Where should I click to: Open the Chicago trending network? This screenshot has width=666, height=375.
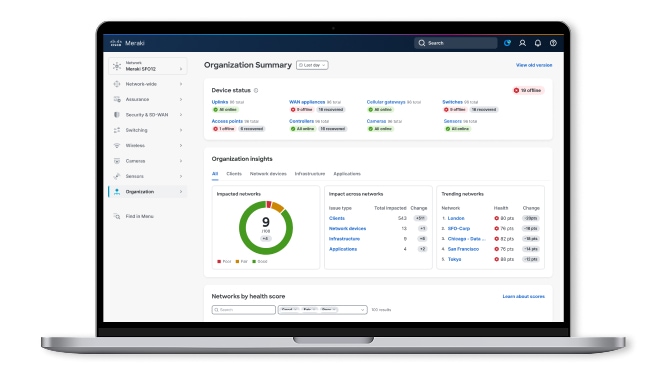click(x=466, y=239)
